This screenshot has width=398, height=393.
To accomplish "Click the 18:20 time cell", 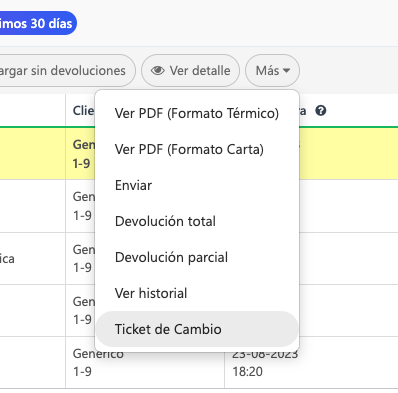I will (248, 371).
